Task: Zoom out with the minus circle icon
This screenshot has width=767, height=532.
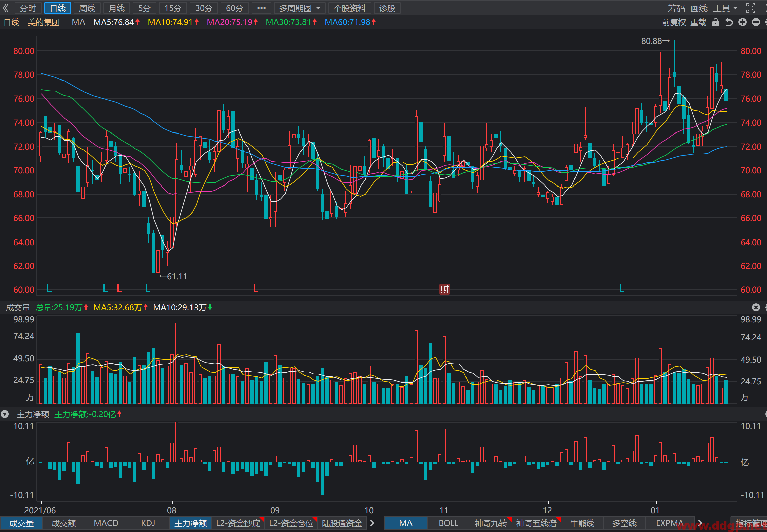Action: click(x=756, y=22)
